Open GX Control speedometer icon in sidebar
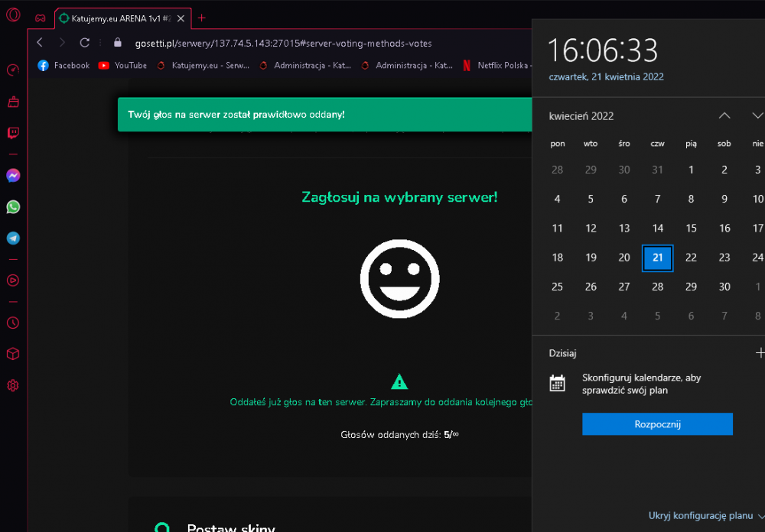The height and width of the screenshot is (532, 765). pos(13,70)
